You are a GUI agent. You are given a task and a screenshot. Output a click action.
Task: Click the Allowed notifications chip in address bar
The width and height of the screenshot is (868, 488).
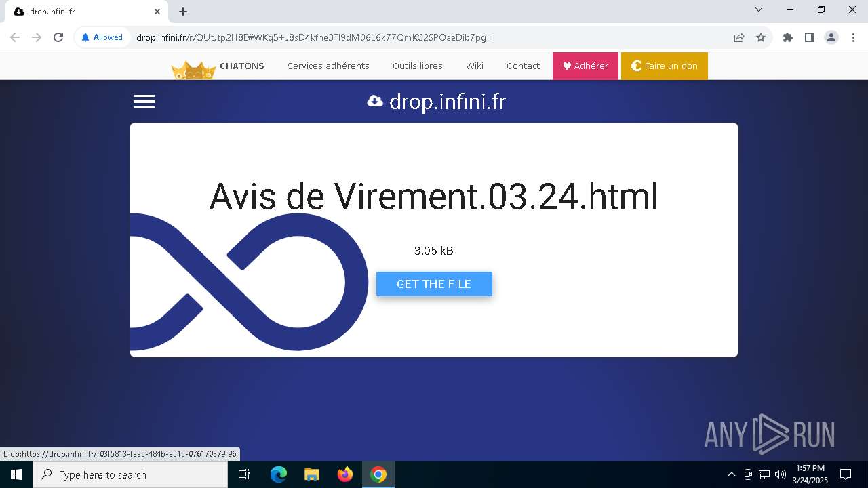pyautogui.click(x=102, y=37)
